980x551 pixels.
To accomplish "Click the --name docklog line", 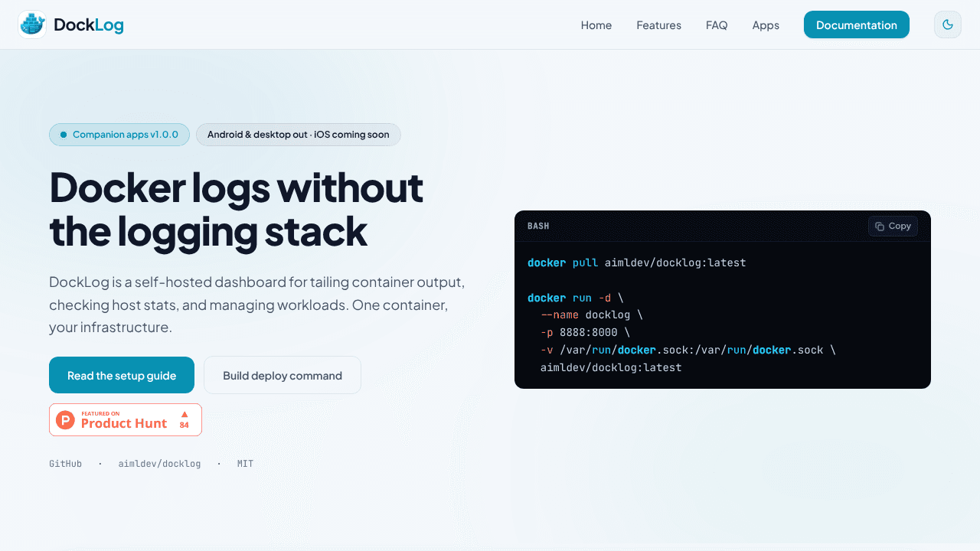I will click(x=591, y=315).
